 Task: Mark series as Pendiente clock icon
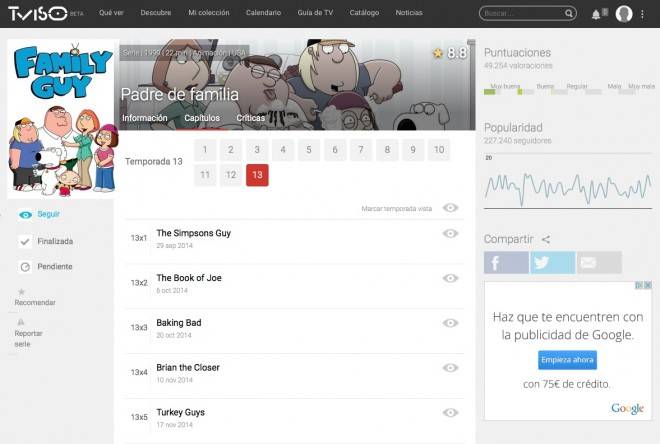tap(25, 267)
